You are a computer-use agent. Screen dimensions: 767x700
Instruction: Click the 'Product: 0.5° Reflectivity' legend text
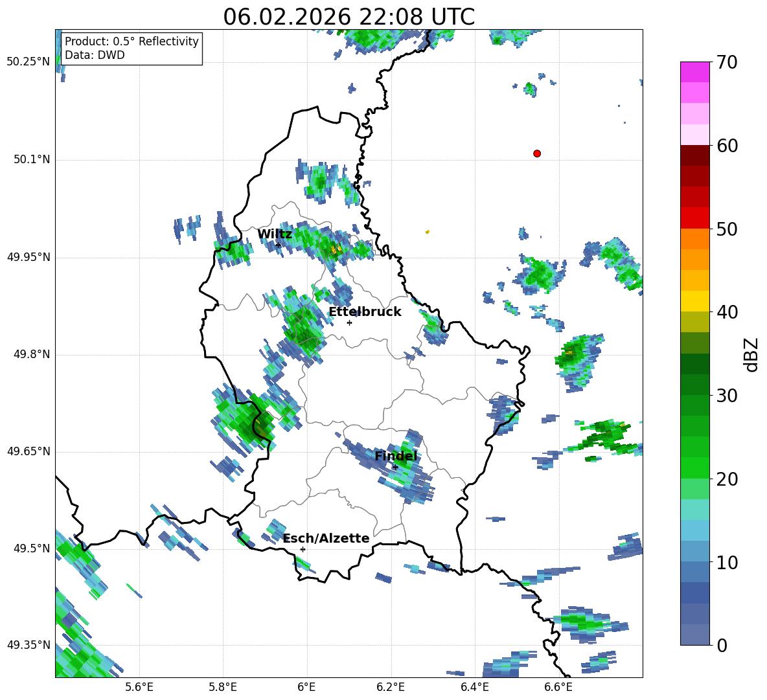coord(132,41)
